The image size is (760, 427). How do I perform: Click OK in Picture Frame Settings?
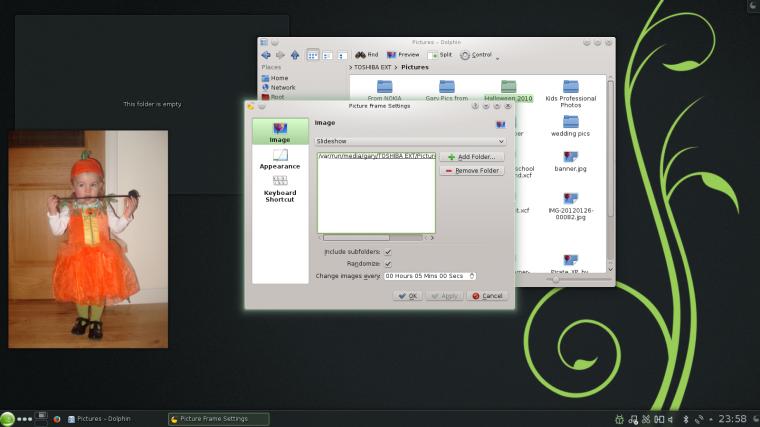[x=408, y=296]
